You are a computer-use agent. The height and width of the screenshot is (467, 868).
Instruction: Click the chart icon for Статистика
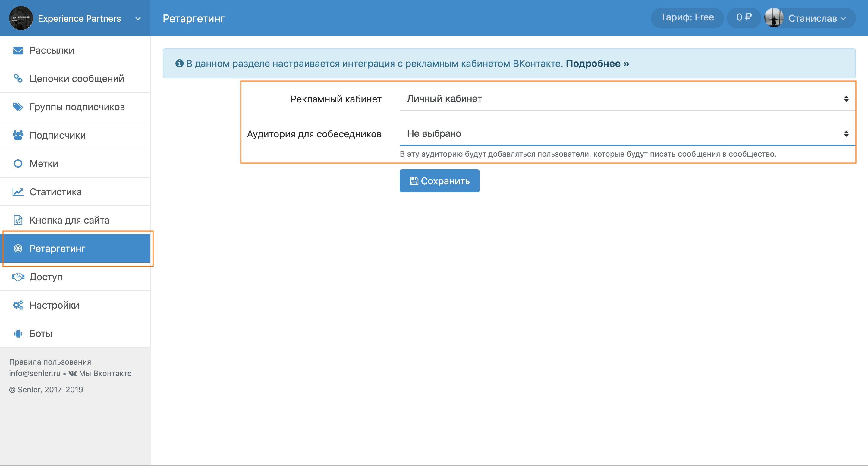[x=18, y=192]
